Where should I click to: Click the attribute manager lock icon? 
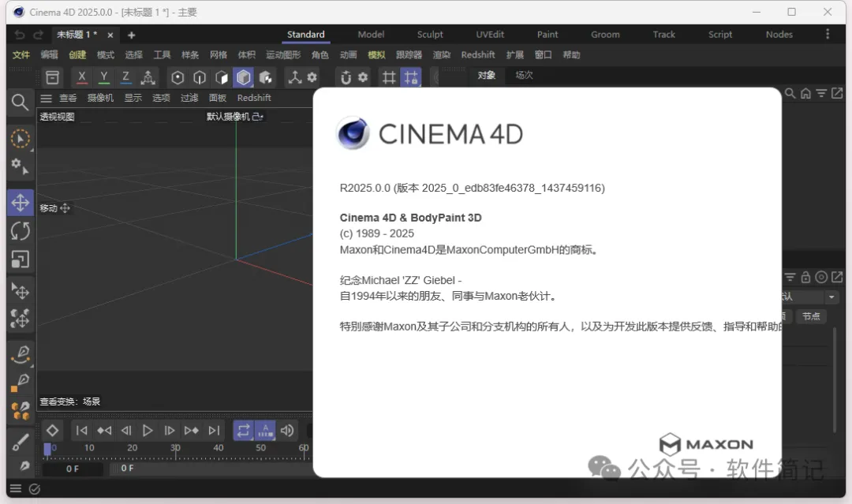pos(805,277)
